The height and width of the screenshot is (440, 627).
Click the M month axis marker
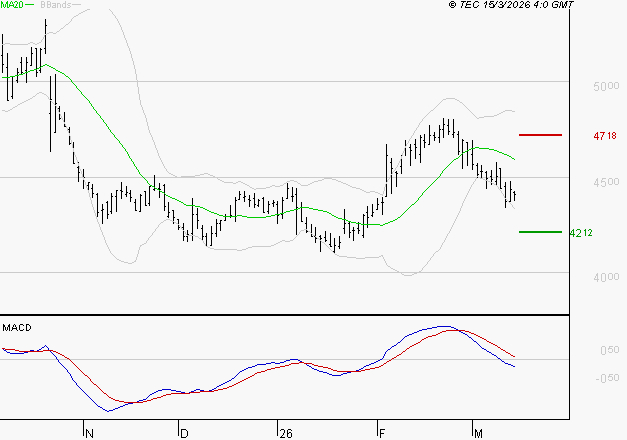[x=478, y=433]
